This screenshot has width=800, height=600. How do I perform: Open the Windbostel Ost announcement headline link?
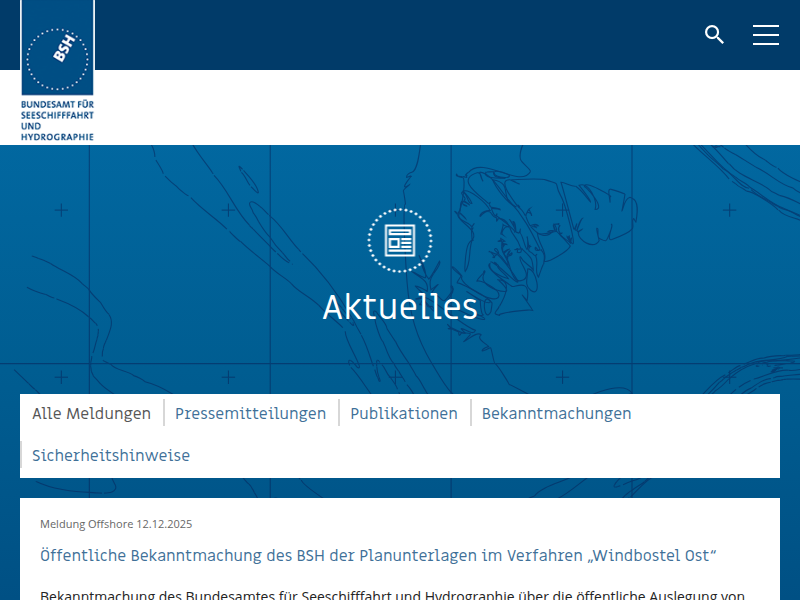(378, 555)
